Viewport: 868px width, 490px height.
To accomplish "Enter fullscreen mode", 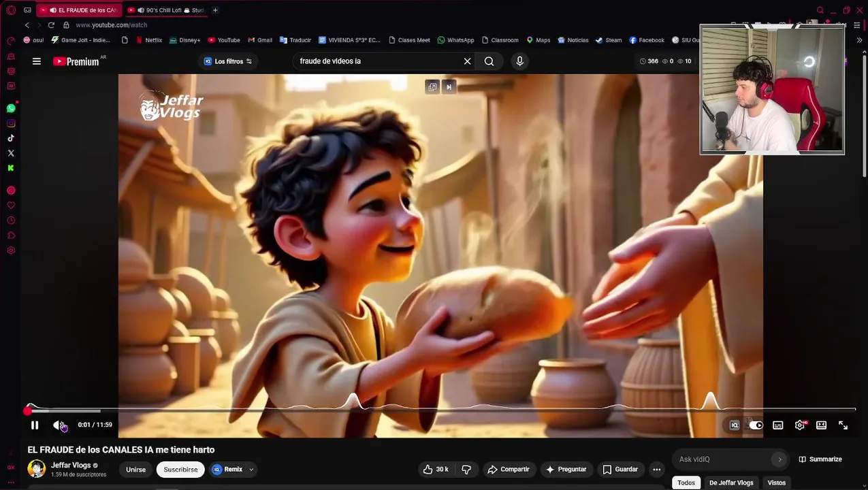I will (843, 425).
